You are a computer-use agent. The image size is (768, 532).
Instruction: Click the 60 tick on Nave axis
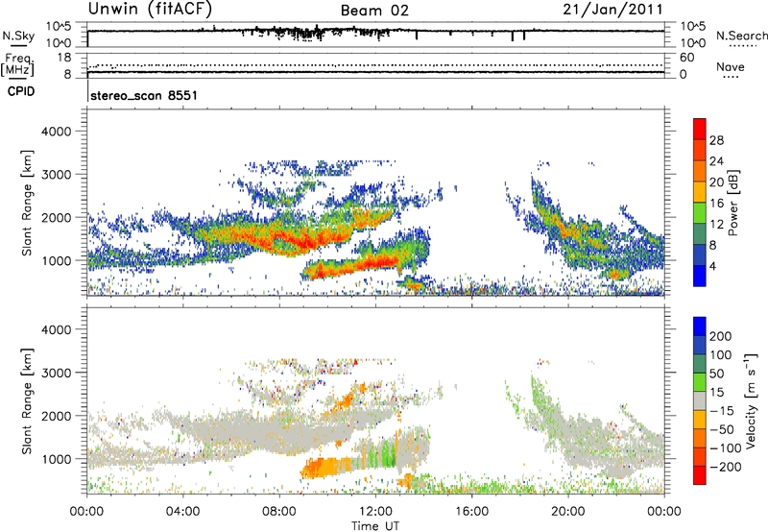point(686,58)
